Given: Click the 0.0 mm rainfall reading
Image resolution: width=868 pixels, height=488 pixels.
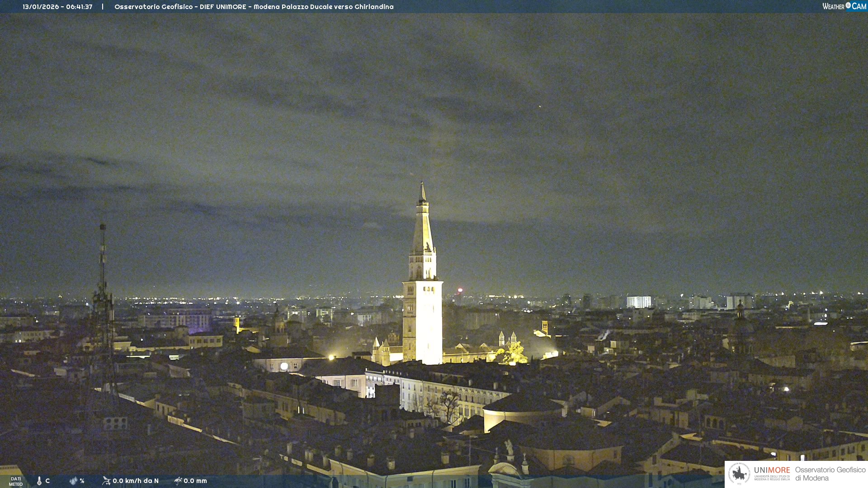Looking at the screenshot, I should pos(195,481).
